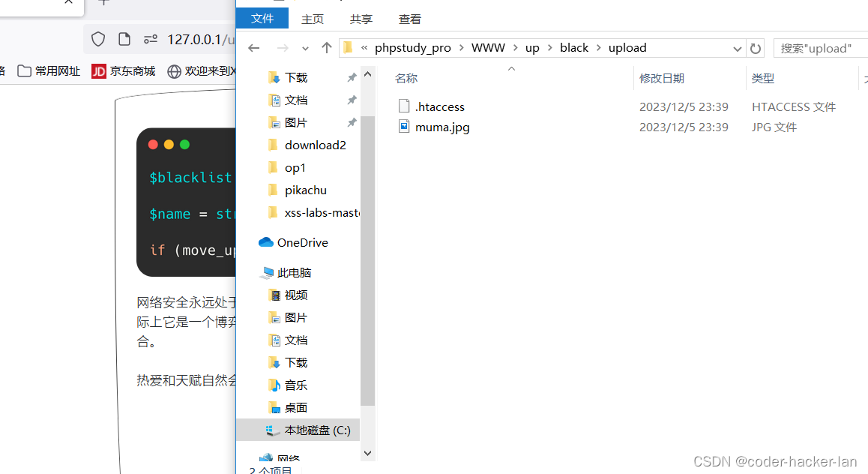Click the browser site permissions icon

[x=150, y=39]
